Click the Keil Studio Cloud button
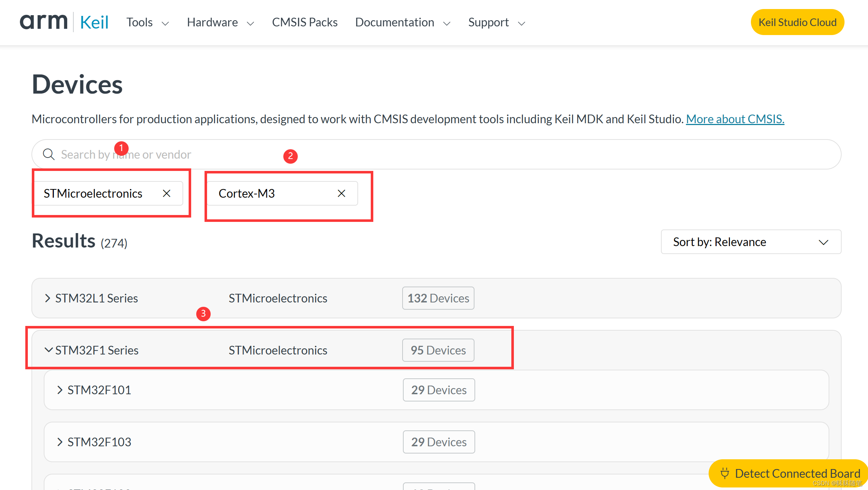 click(x=797, y=22)
